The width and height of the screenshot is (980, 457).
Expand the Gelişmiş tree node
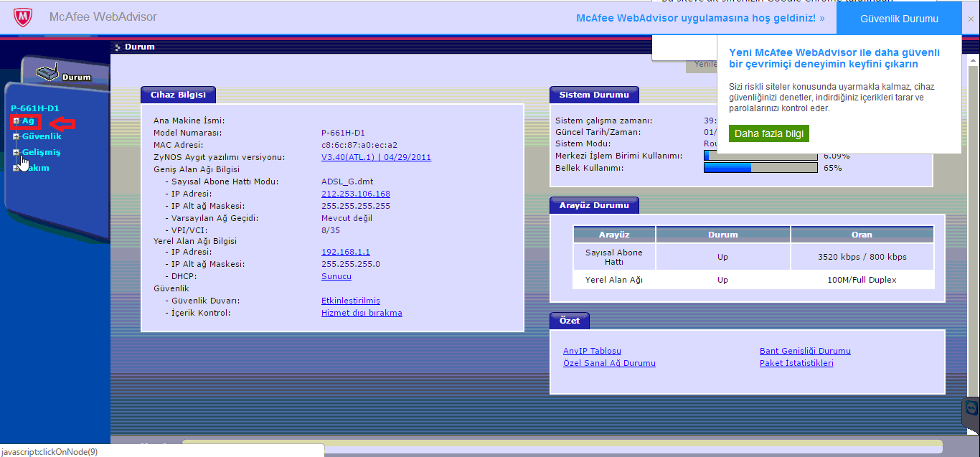(x=17, y=152)
